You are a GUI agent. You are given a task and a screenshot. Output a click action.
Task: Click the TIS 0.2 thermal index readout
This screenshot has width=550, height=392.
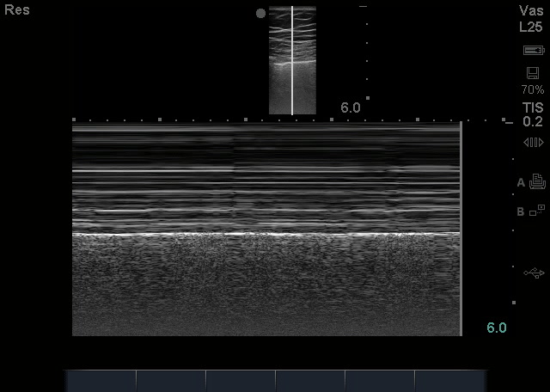[533, 113]
